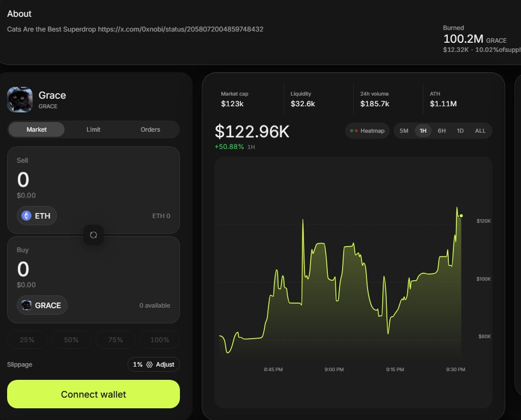The height and width of the screenshot is (420, 521).
Task: Click the Sell amount input field
Action: point(94,179)
